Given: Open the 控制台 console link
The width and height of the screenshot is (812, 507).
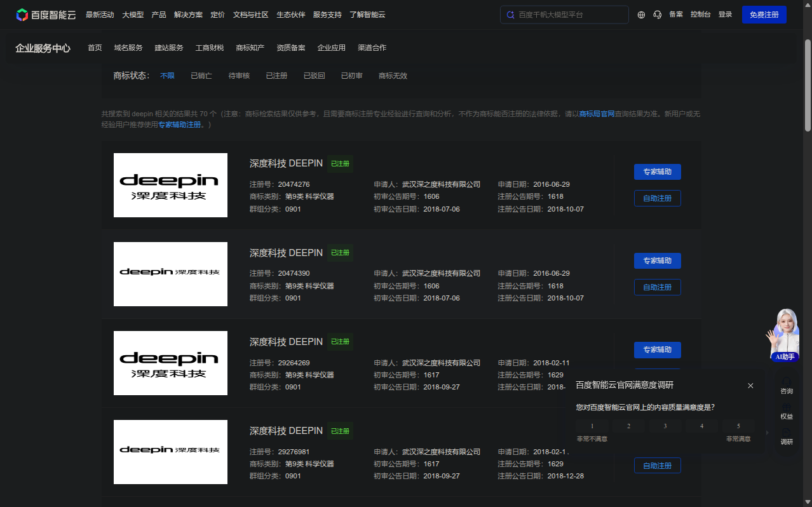Looking at the screenshot, I should 701,15.
